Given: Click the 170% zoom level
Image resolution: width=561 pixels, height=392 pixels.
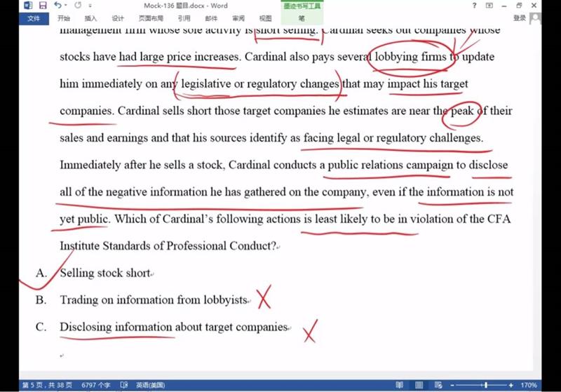Looking at the screenshot, I should [529, 385].
